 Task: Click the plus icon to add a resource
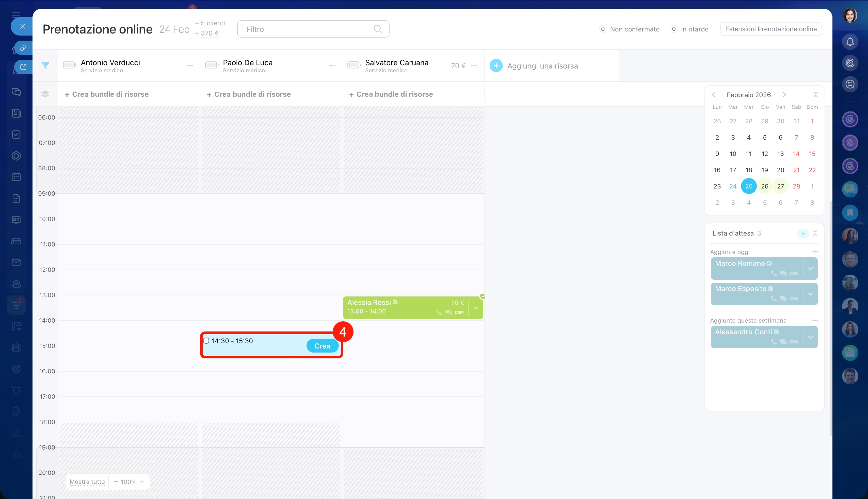496,65
